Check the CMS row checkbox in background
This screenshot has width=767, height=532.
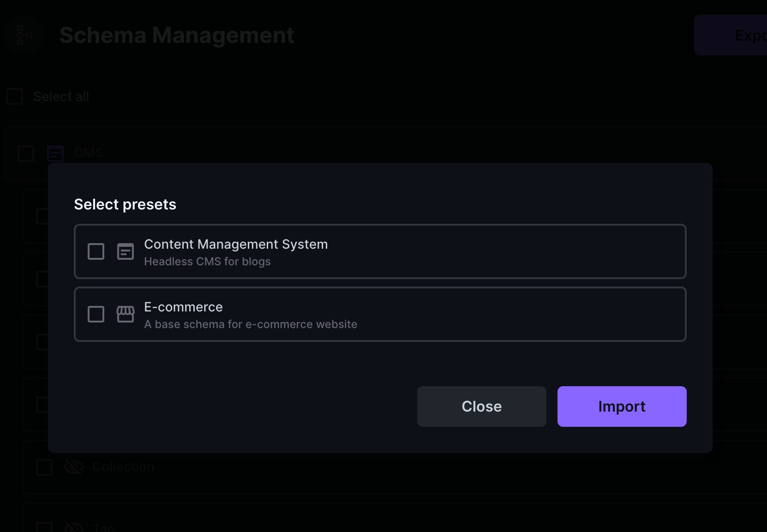tap(26, 153)
